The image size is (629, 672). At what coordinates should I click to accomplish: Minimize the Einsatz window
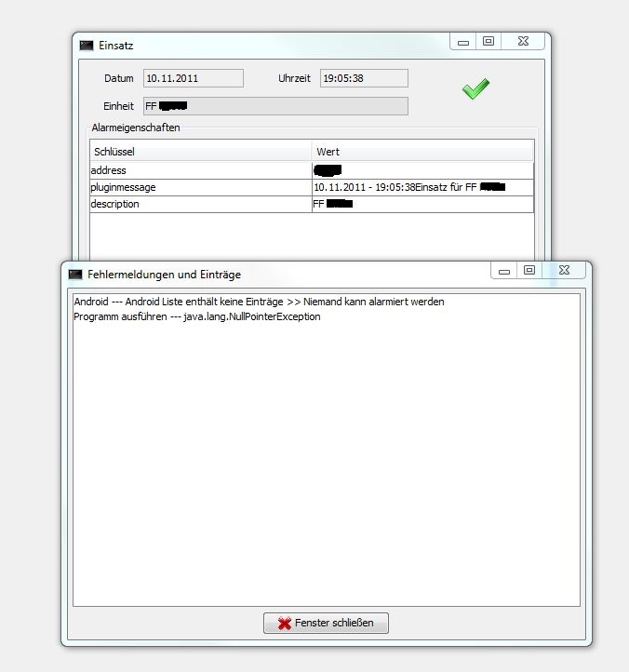pos(463,42)
